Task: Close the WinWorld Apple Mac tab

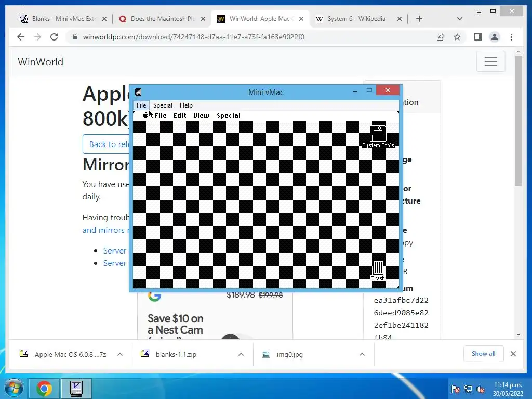Action: [x=301, y=19]
